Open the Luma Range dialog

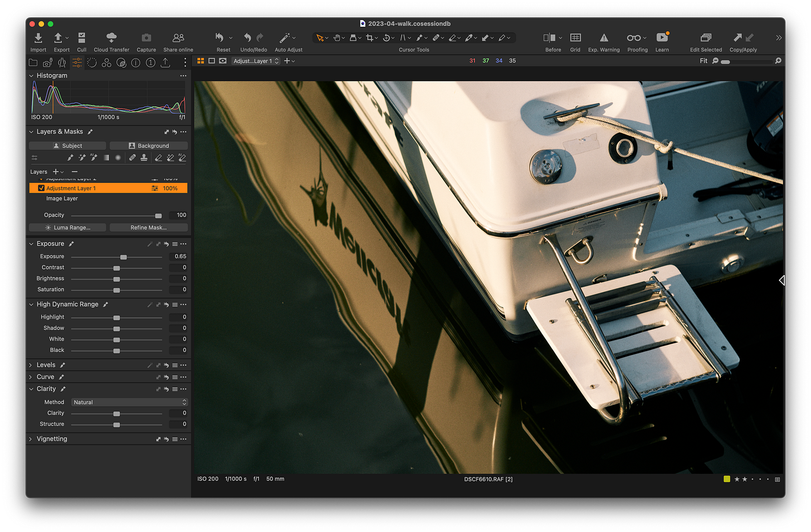point(67,227)
